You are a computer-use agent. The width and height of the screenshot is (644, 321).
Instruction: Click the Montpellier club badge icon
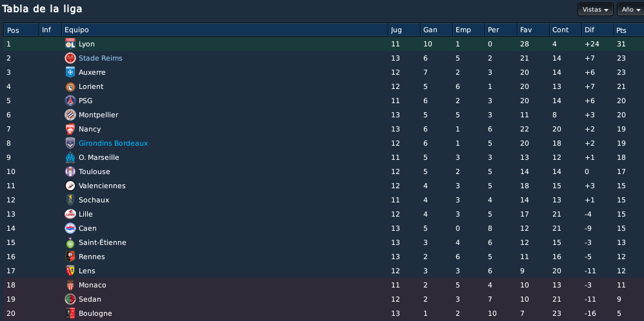tap(70, 115)
